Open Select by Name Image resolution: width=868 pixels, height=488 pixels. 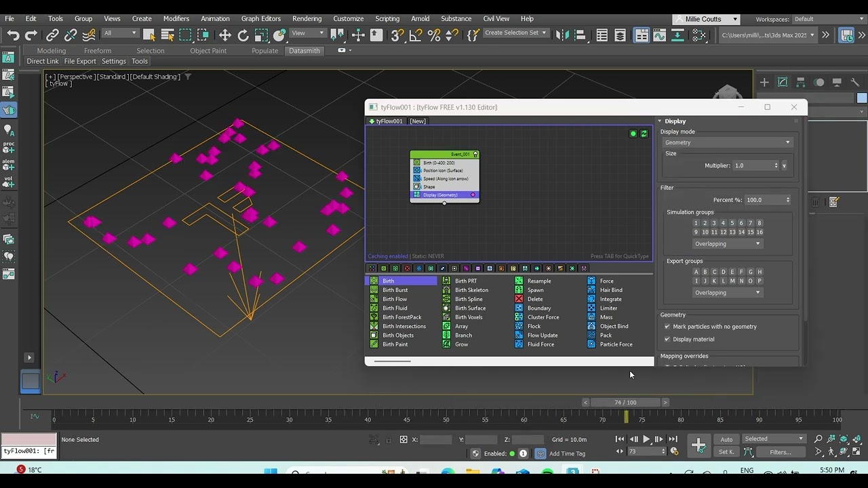coord(167,35)
